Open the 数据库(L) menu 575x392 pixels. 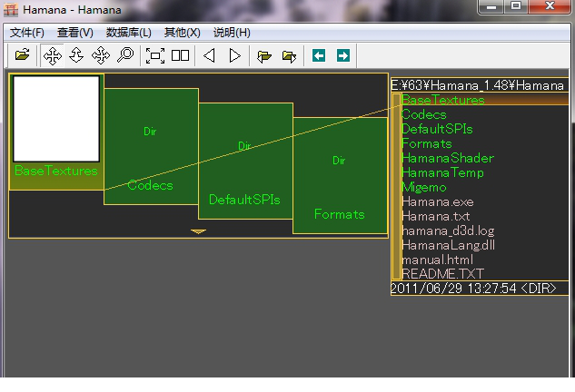[129, 33]
